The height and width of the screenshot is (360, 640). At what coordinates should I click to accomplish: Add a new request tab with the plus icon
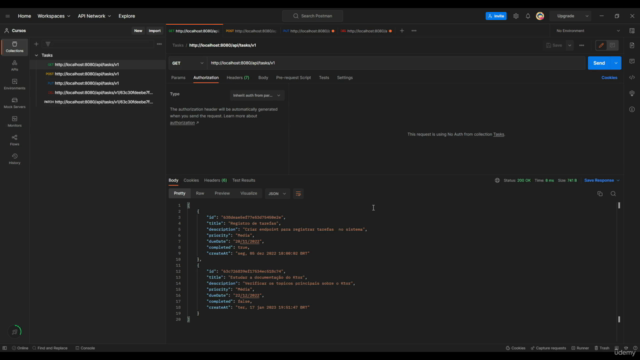(x=402, y=31)
